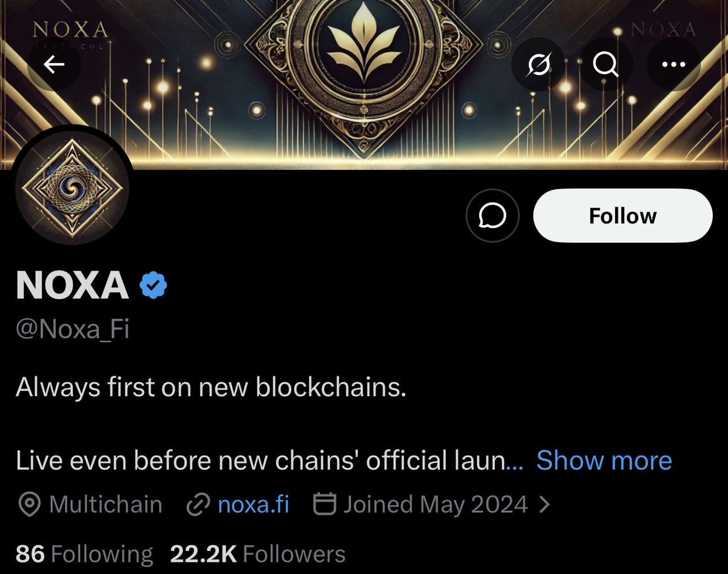This screenshot has width=728, height=574.
Task: Tap the calendar icon before Joined May 2024
Action: pyautogui.click(x=325, y=504)
